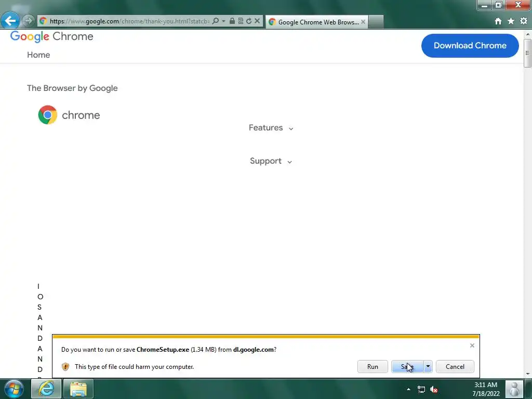Click the Download Chrome button
Image resolution: width=532 pixels, height=399 pixels.
point(470,46)
